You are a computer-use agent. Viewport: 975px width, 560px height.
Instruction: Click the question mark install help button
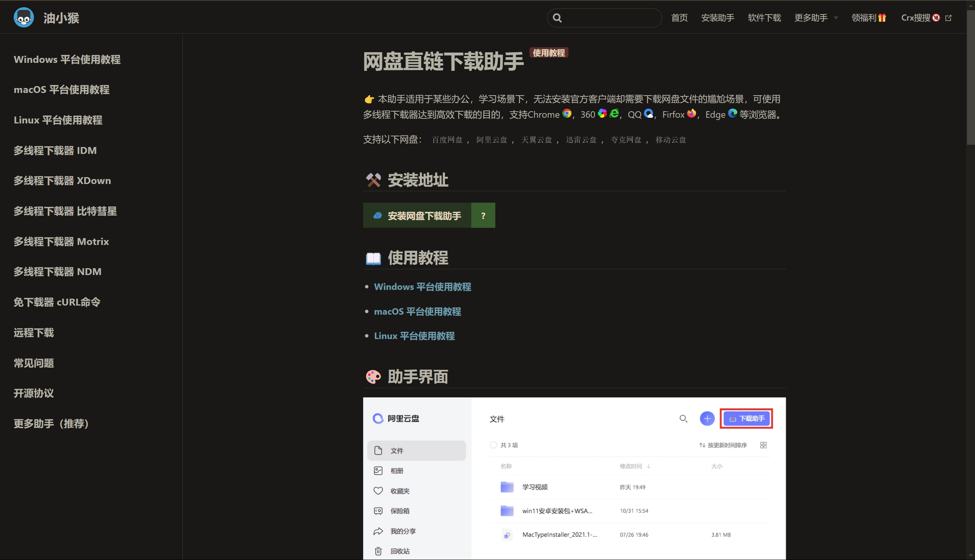[x=483, y=215]
